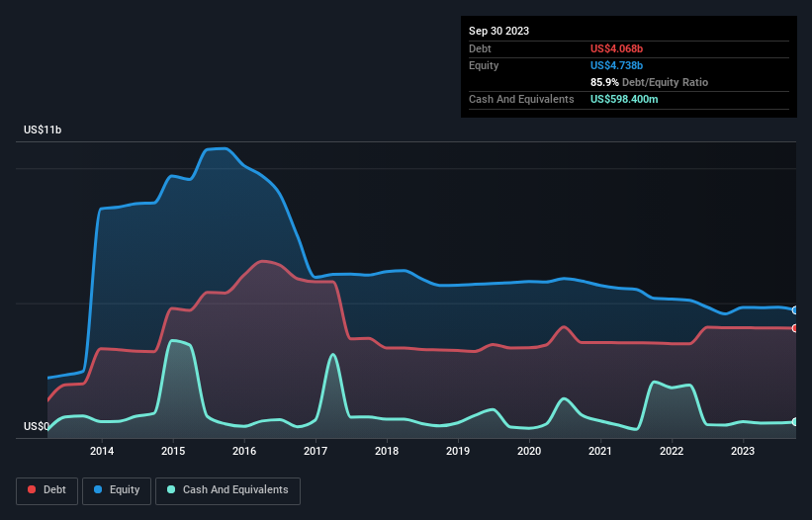Screen dimensions: 812x520
Task: Click the 2023 x-axis label
Action: 743,451
